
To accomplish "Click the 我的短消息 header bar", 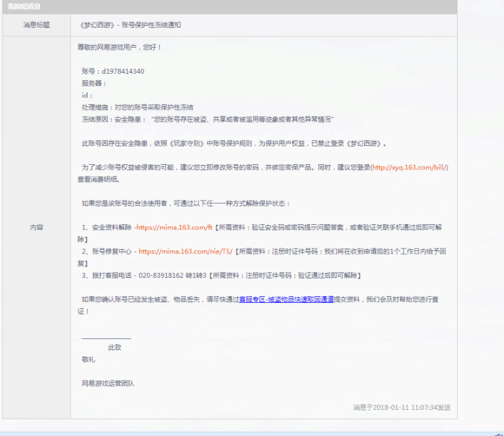I will (x=229, y=7).
